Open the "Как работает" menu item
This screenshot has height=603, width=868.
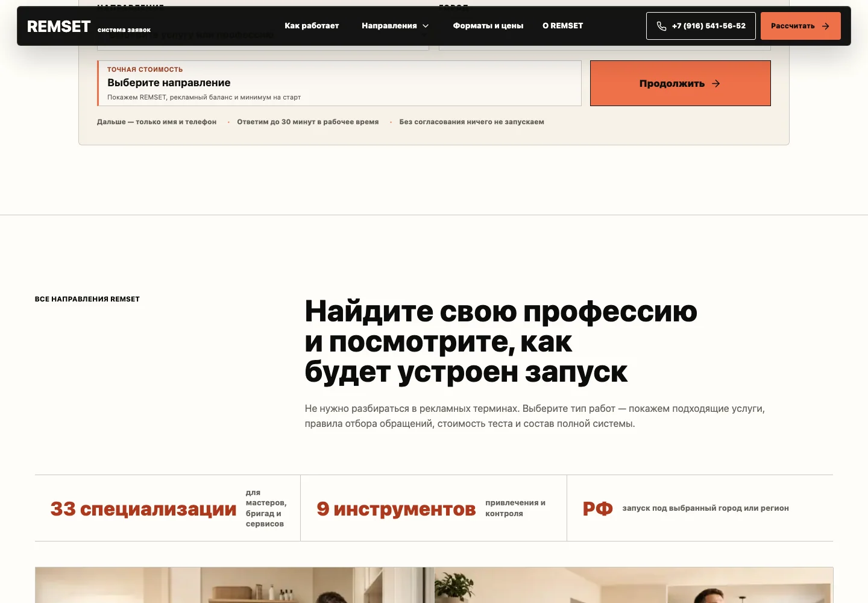pos(312,26)
